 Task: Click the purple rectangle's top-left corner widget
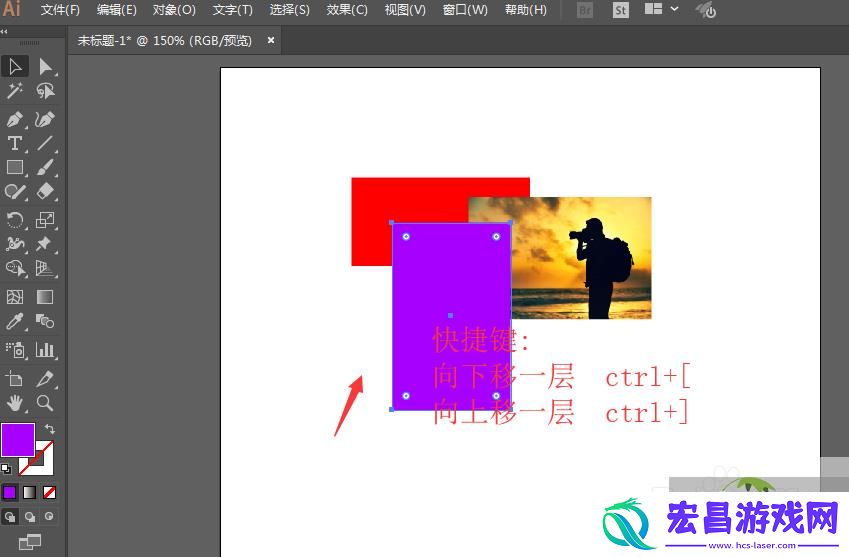click(406, 237)
